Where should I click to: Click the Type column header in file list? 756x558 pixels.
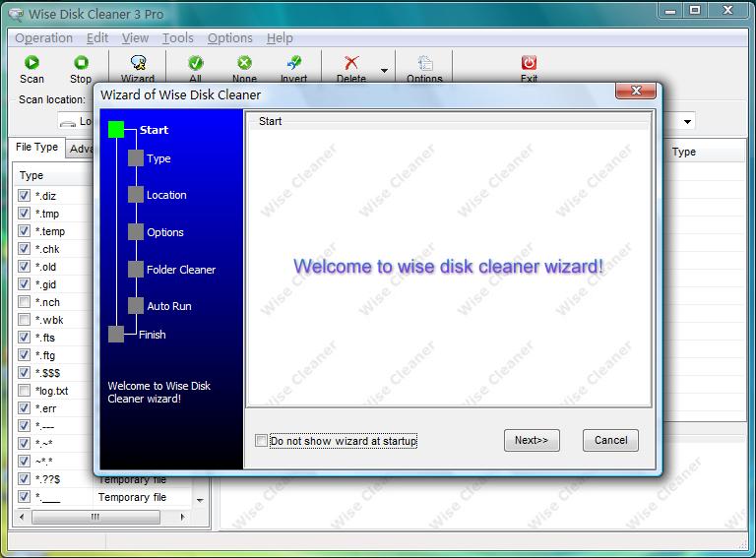[x=53, y=175]
